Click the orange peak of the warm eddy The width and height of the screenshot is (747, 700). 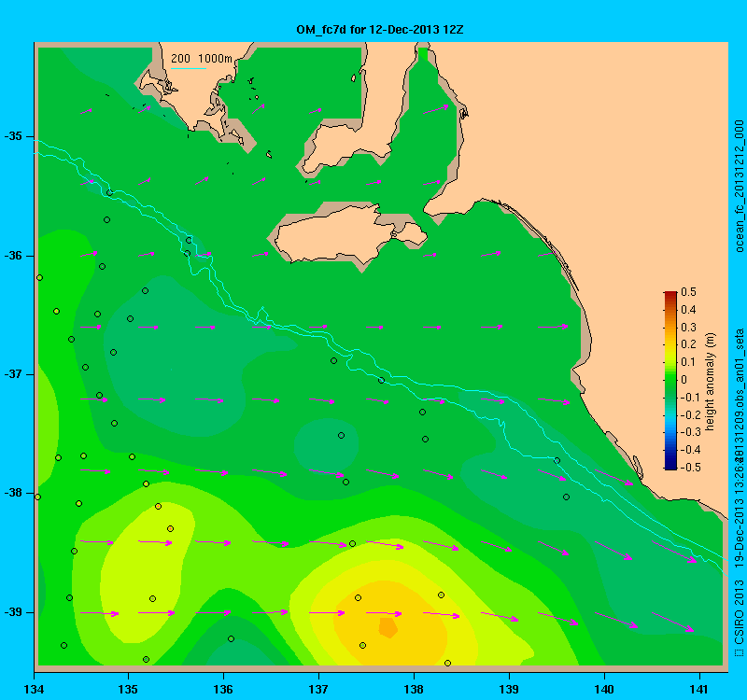[x=388, y=627]
